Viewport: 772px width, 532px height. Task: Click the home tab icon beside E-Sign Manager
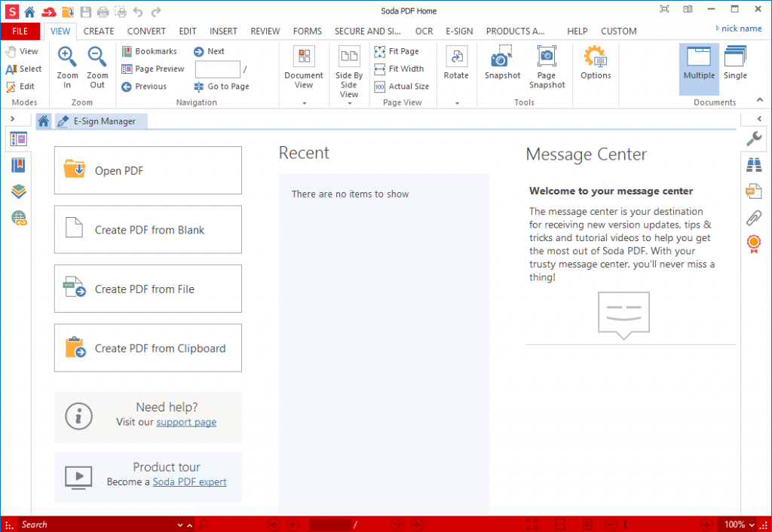coord(44,121)
